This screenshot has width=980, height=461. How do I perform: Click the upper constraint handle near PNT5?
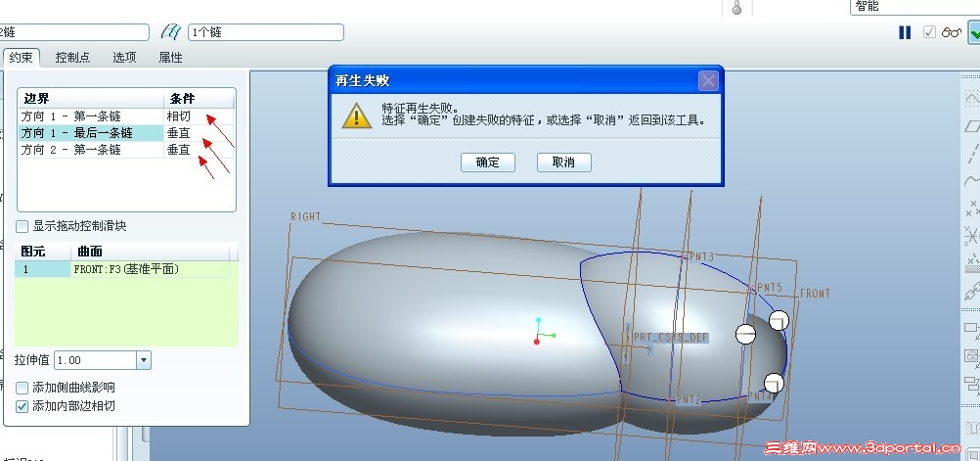tap(779, 321)
